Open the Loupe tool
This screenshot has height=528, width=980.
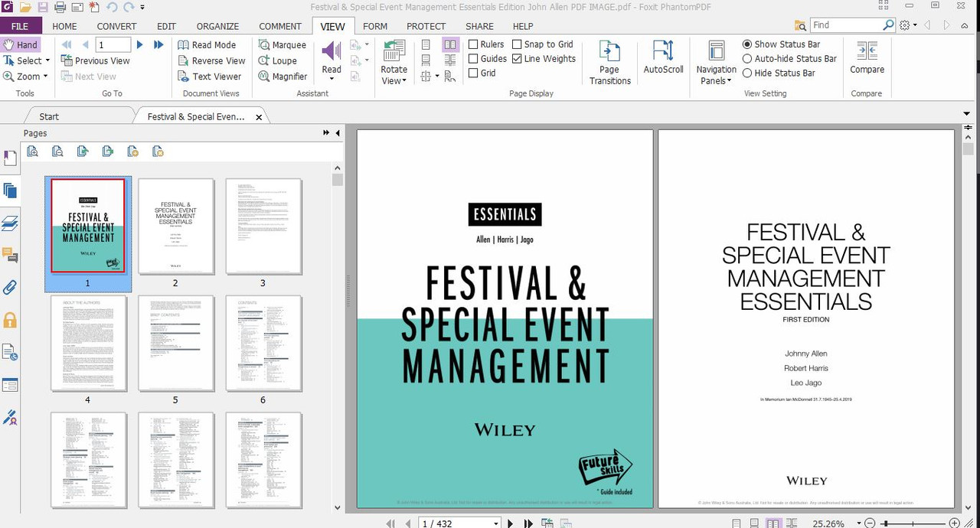(x=278, y=61)
